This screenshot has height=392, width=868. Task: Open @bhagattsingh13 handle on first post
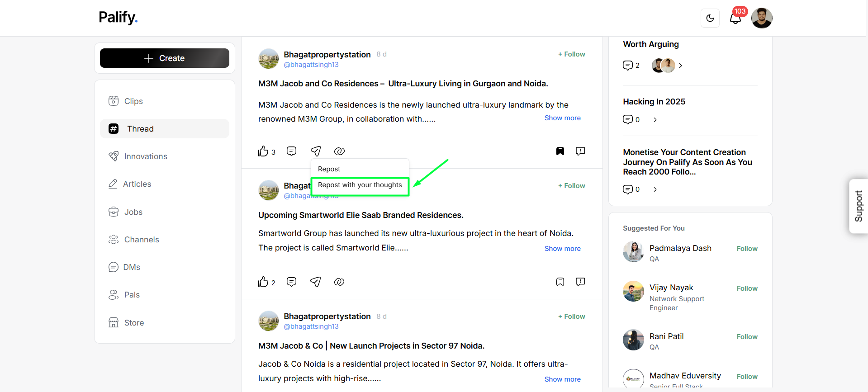pos(311,65)
